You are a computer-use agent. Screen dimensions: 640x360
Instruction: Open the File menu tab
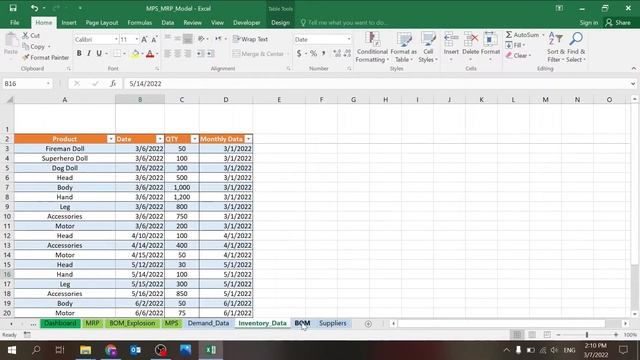15,22
